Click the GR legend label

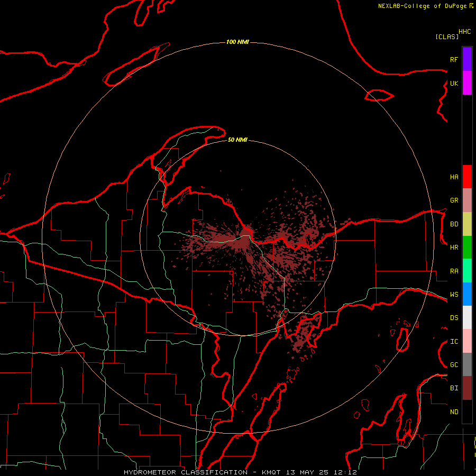[x=454, y=200]
